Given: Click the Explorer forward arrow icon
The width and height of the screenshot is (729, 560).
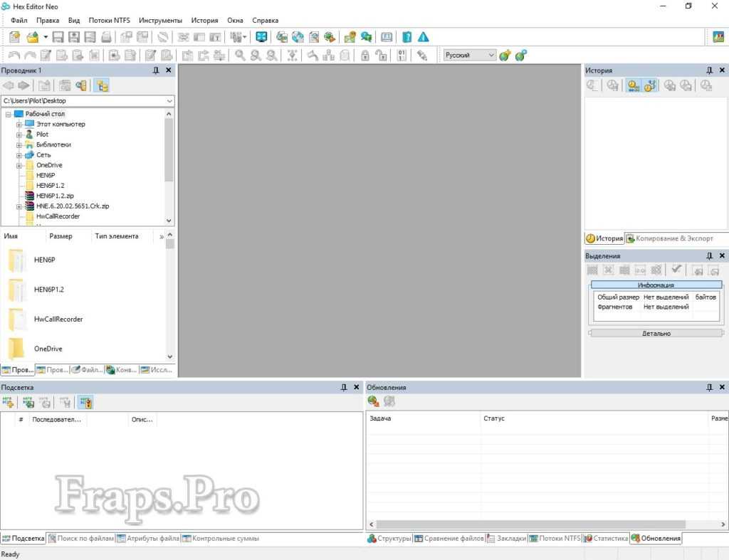Looking at the screenshot, I should (x=23, y=85).
